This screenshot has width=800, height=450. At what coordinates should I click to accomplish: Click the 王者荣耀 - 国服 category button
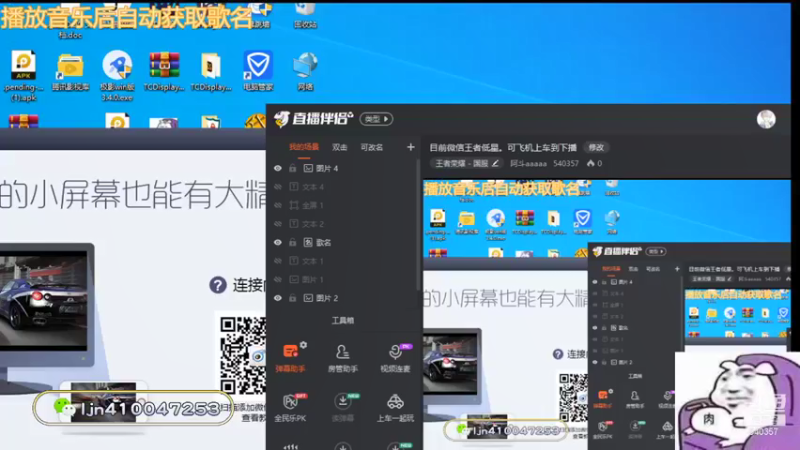pyautogui.click(x=466, y=163)
